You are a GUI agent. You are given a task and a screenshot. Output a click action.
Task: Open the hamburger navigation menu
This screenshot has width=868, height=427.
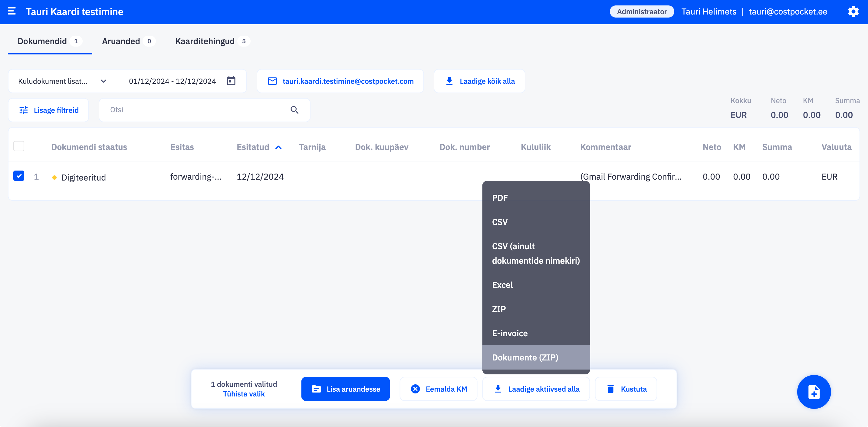pyautogui.click(x=12, y=11)
